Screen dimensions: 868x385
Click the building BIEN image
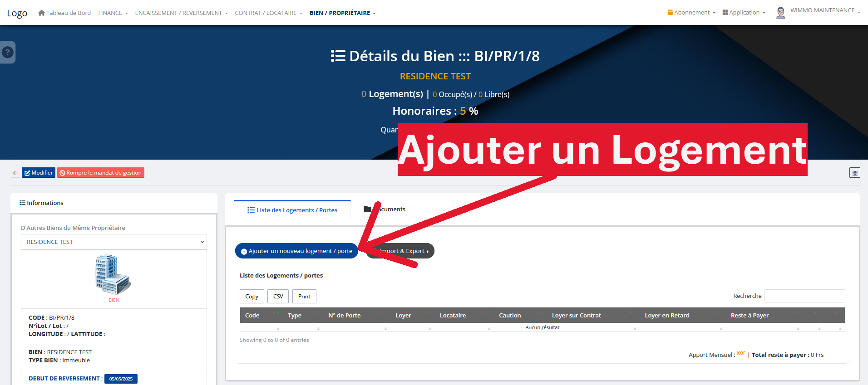point(113,275)
